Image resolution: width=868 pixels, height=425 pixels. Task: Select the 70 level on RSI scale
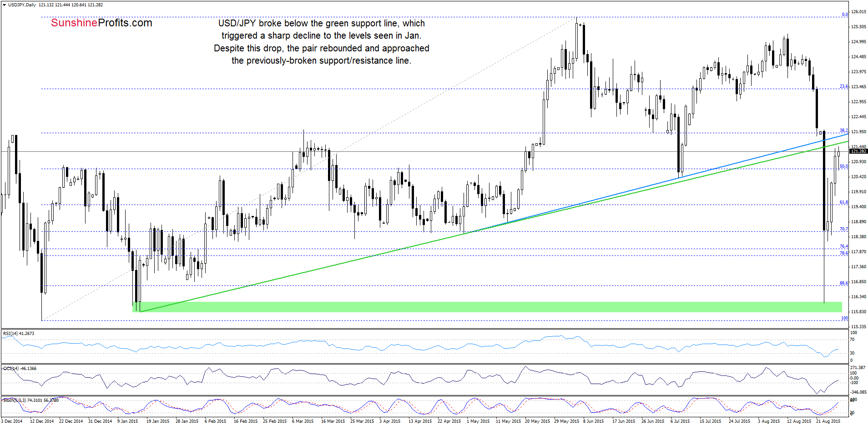tap(852, 340)
